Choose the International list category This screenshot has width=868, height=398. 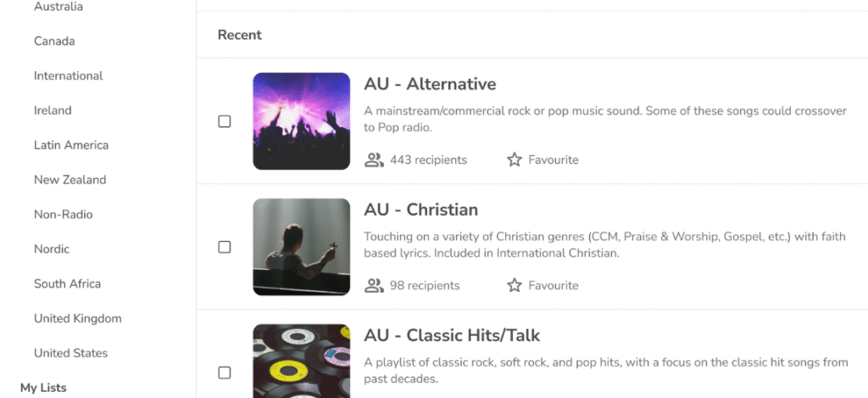coord(69,76)
